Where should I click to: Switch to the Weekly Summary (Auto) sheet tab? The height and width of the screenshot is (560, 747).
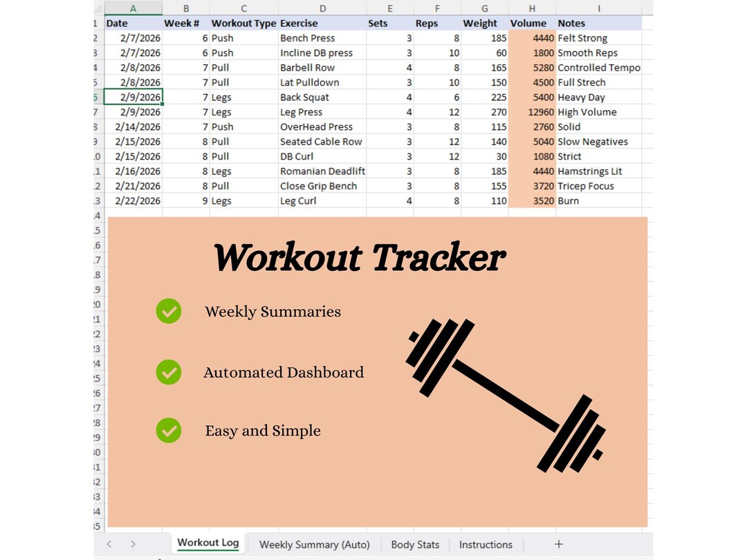[x=315, y=544]
